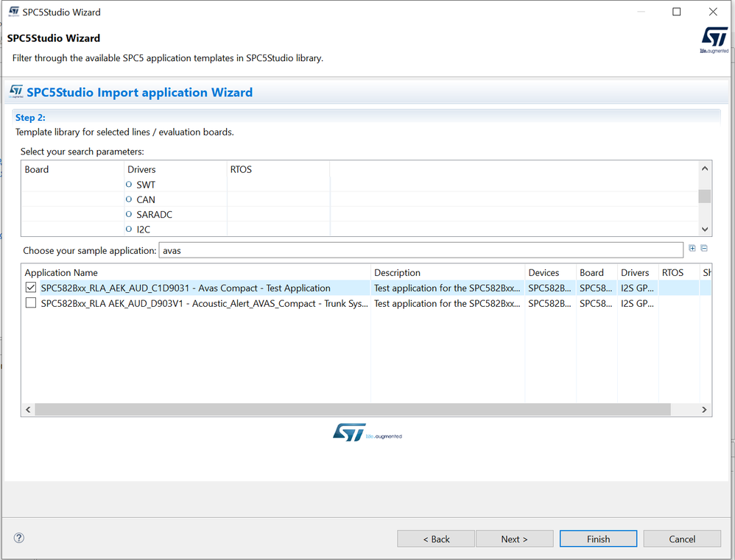The width and height of the screenshot is (735, 560).
Task: Click the description cell of Avas Compact row
Action: click(x=447, y=288)
